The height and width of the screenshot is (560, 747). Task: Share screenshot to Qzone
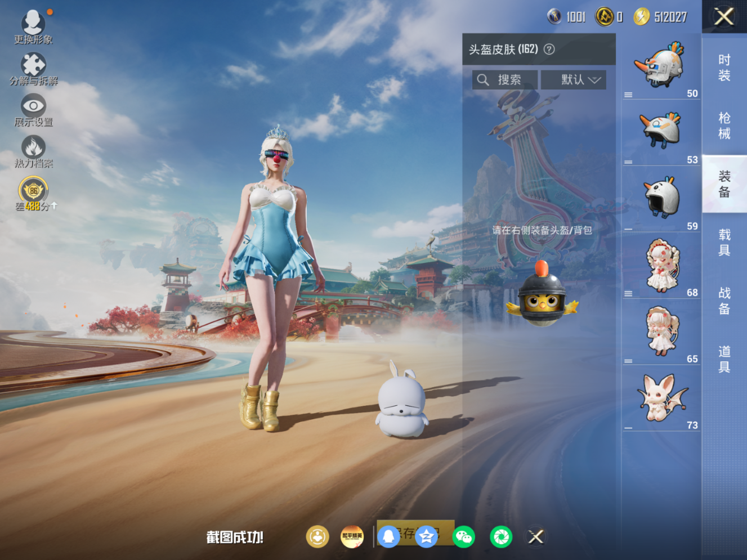pyautogui.click(x=426, y=537)
